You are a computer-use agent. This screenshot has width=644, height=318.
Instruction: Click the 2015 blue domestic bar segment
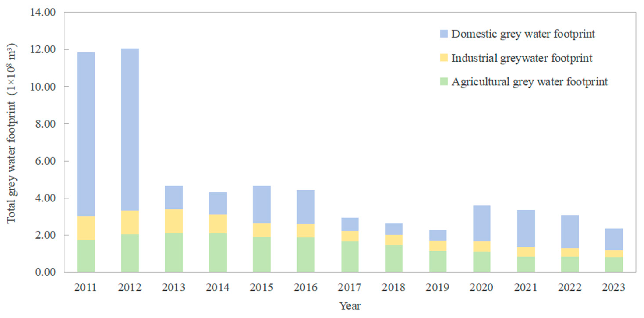click(x=262, y=204)
